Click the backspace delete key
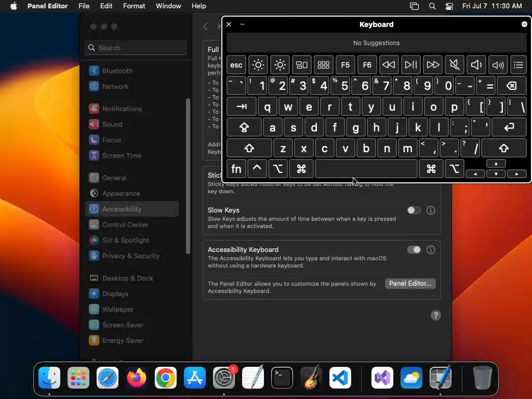 click(512, 86)
